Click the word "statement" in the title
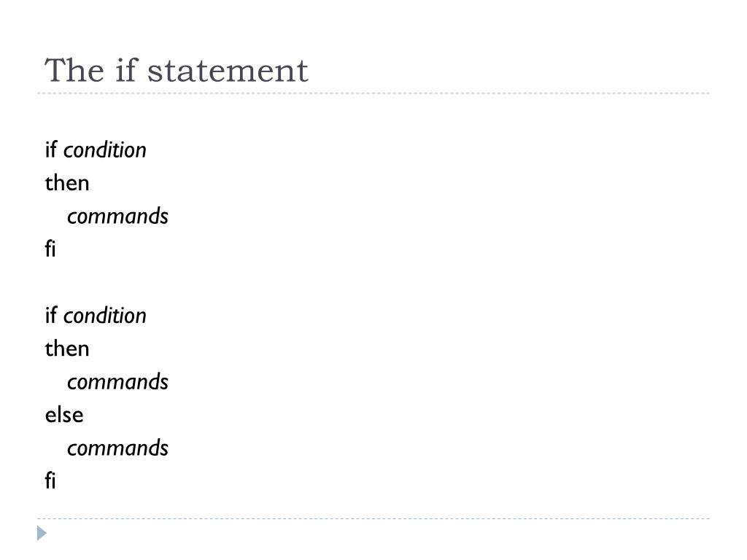This screenshot has width=747, height=560. pyautogui.click(x=228, y=71)
